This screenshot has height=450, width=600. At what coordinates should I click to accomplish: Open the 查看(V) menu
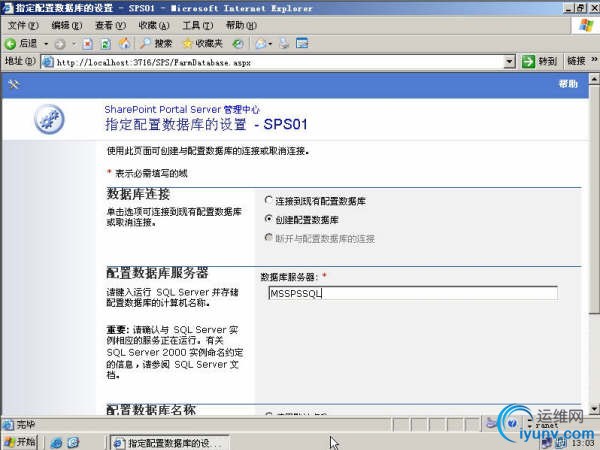[x=110, y=25]
